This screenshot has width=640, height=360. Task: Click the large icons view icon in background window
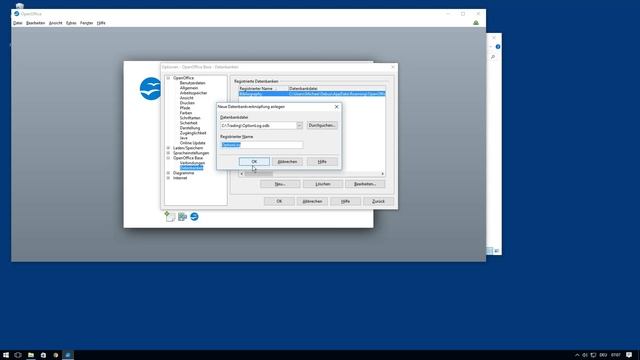(x=497, y=251)
